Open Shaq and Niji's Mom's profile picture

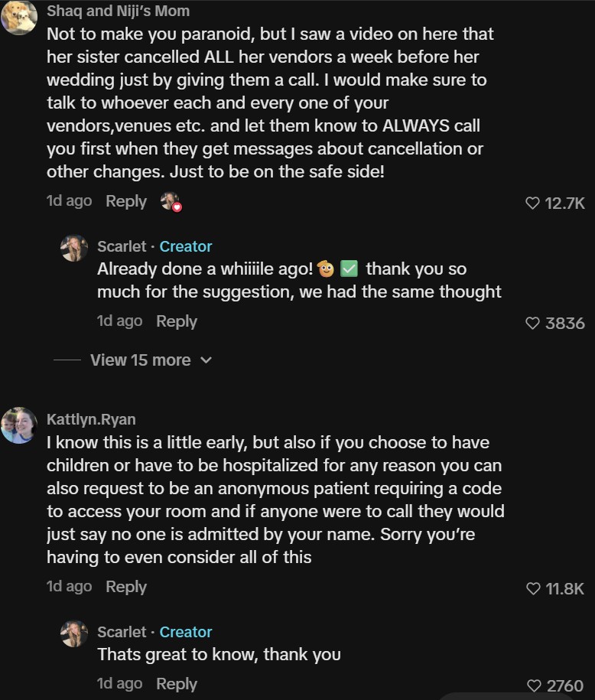tap(18, 17)
